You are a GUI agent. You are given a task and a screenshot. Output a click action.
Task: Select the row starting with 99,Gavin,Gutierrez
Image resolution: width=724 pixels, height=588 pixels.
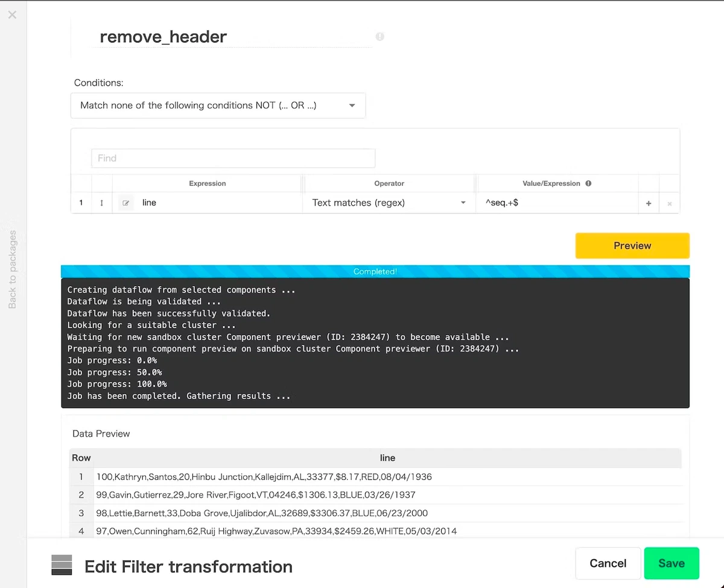click(x=376, y=495)
